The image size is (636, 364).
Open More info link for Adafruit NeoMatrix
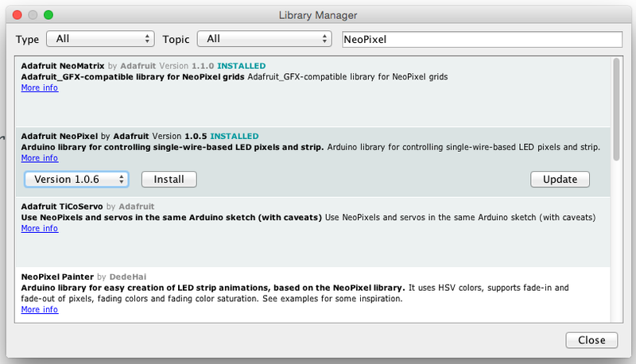(x=39, y=88)
